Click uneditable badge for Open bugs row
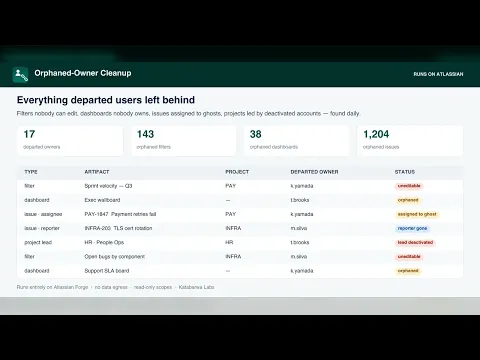Image resolution: width=480 pixels, height=360 pixels. [x=409, y=257]
